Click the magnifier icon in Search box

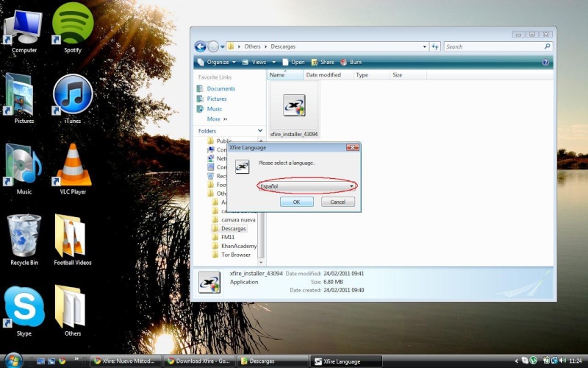click(547, 46)
